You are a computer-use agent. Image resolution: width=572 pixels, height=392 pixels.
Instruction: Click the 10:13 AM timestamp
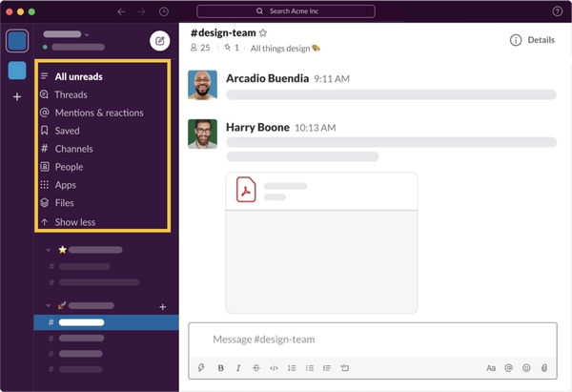click(x=316, y=128)
